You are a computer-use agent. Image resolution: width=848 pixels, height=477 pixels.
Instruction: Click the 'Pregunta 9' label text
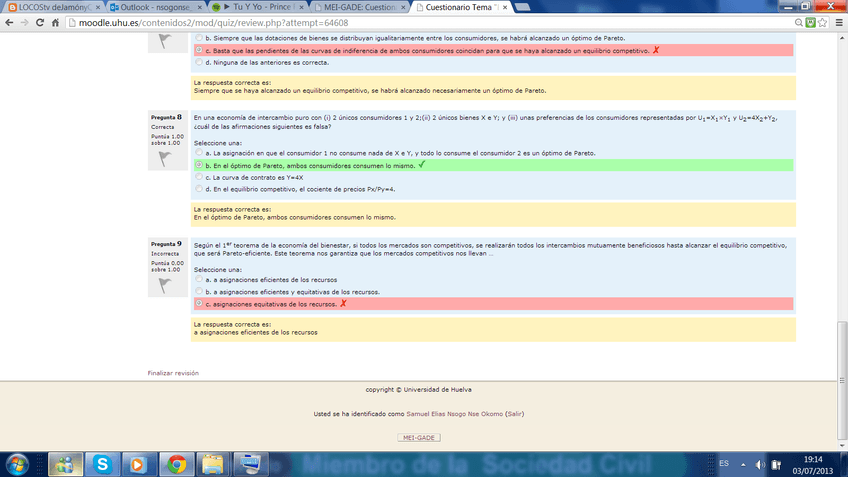(166, 243)
